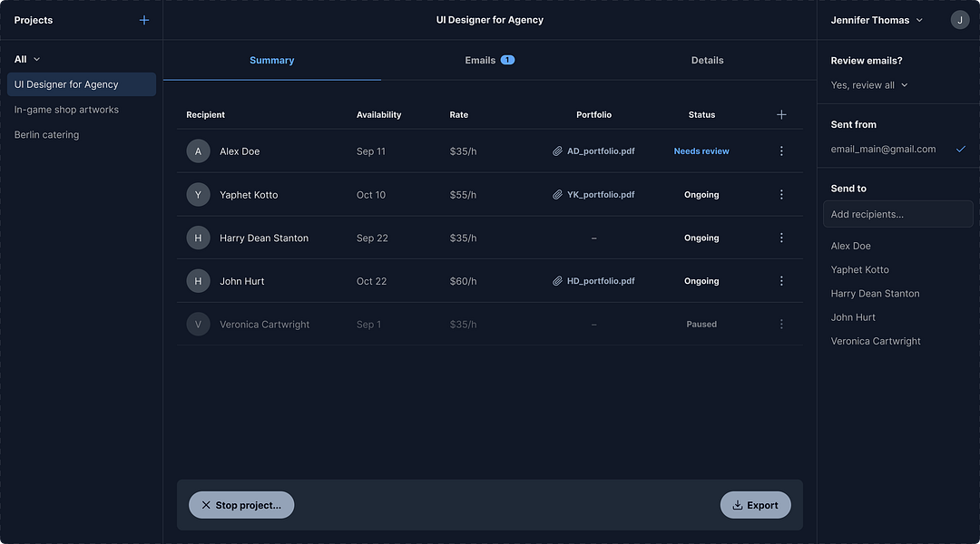980x544 pixels.
Task: Switch to the Emails tab
Action: [489, 60]
